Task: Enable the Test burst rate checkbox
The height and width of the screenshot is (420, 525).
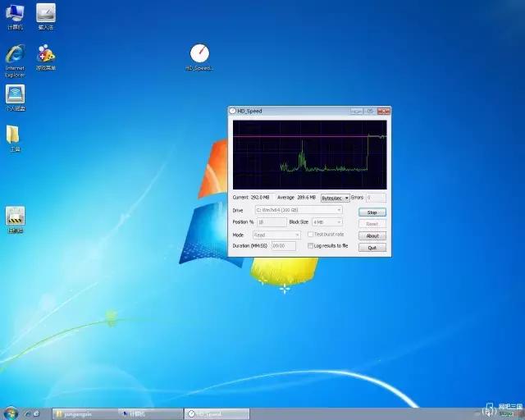Action: 310,235
